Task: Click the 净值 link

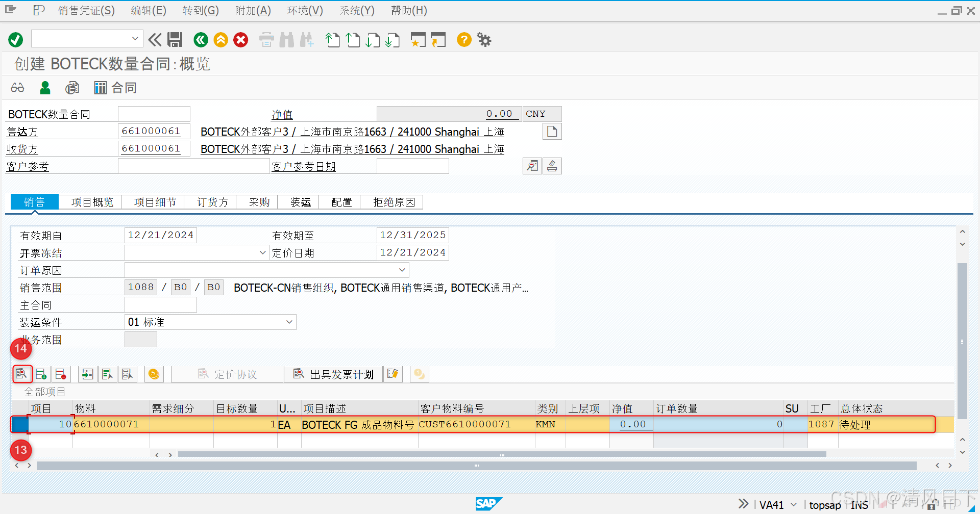Action: click(x=282, y=114)
